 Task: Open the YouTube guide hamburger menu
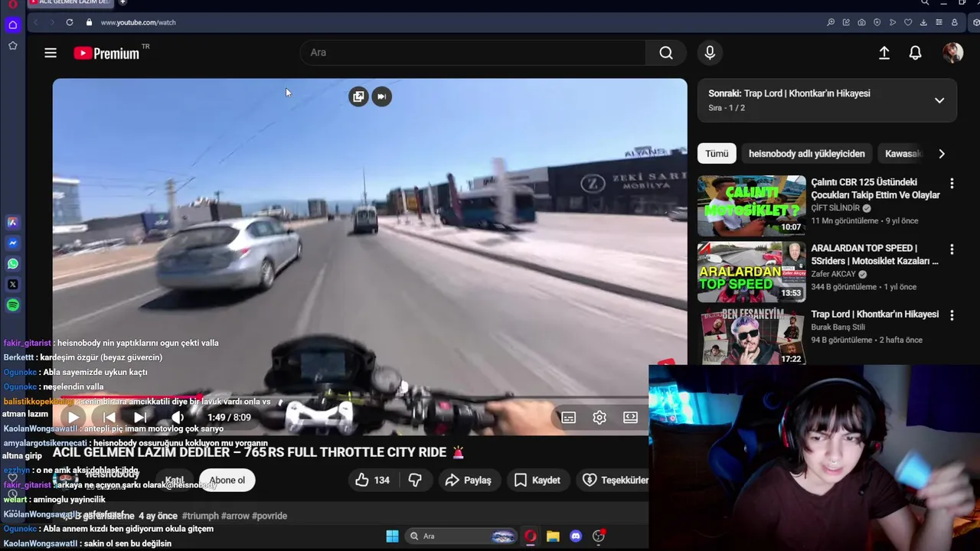51,53
